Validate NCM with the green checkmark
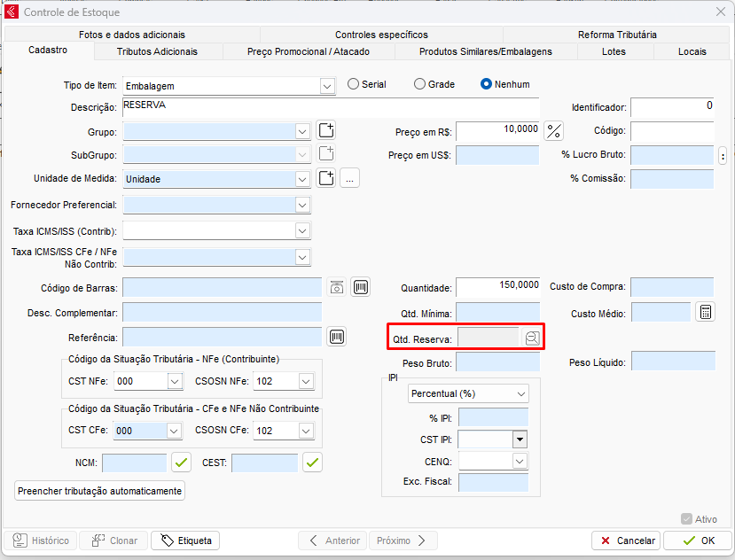 pos(182,463)
